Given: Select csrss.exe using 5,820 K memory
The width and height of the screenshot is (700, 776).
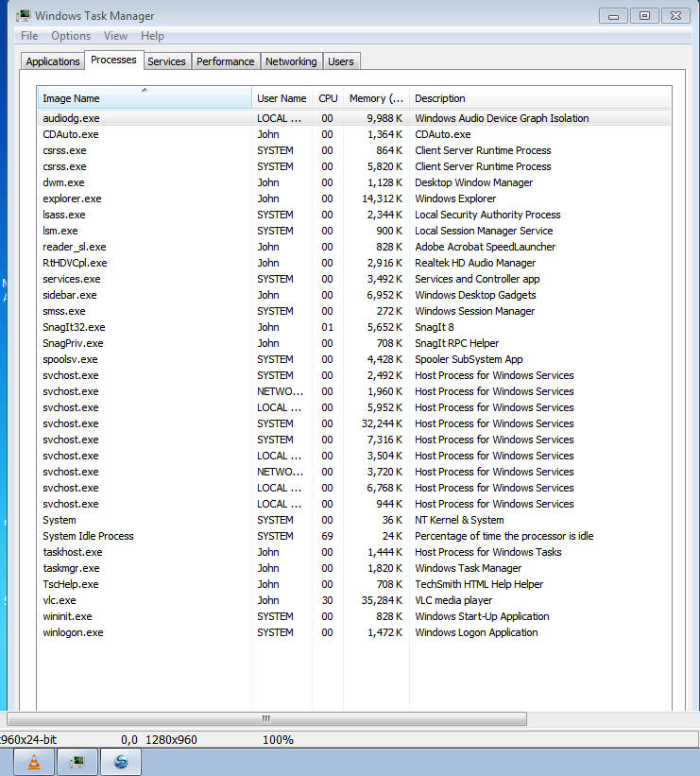Looking at the screenshot, I should (x=354, y=166).
